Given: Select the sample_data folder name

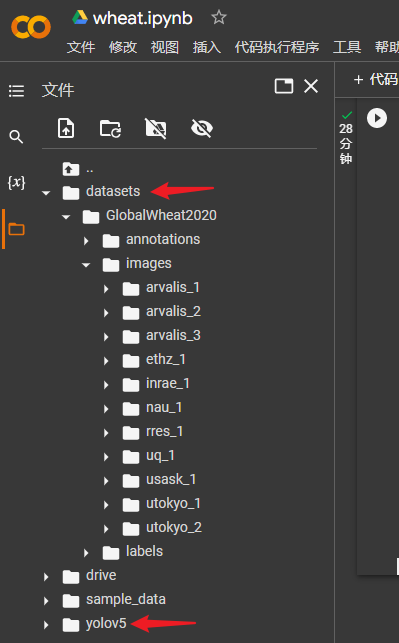Looking at the screenshot, I should tap(126, 600).
